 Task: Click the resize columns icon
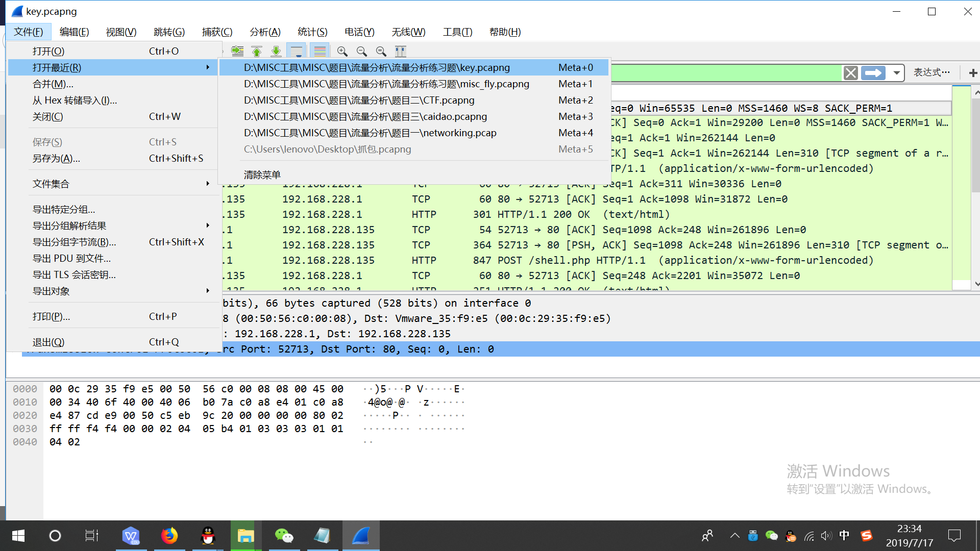point(401,51)
